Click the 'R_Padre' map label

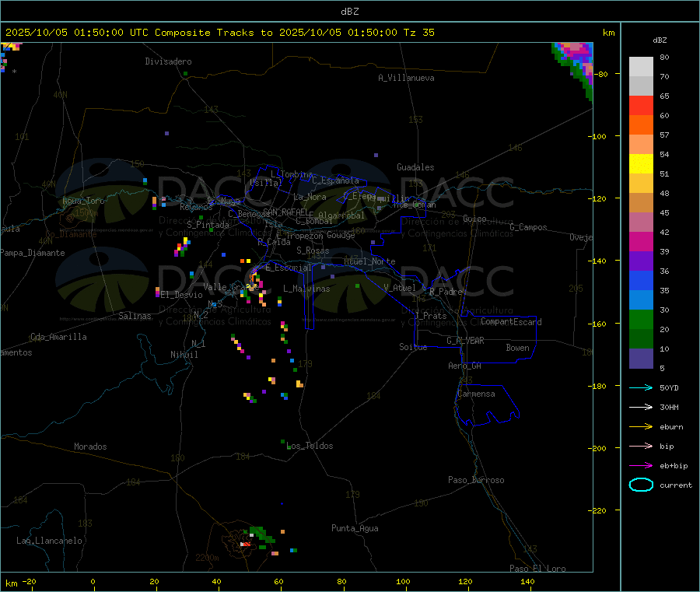pyautogui.click(x=446, y=292)
